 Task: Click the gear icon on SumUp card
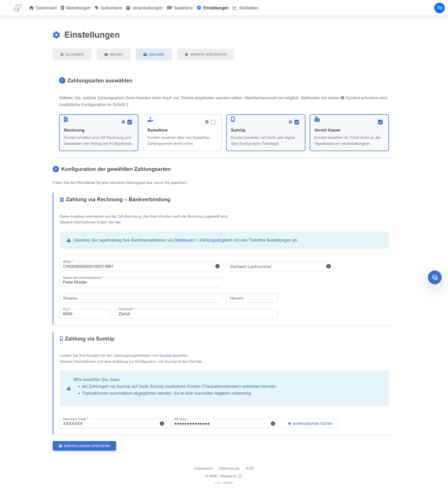(290, 122)
